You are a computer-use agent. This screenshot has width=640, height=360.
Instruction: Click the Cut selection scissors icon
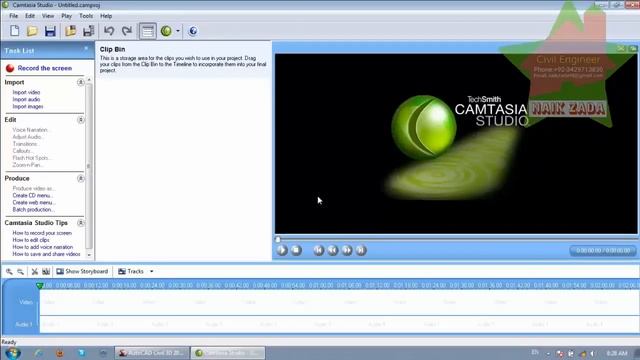[35, 271]
